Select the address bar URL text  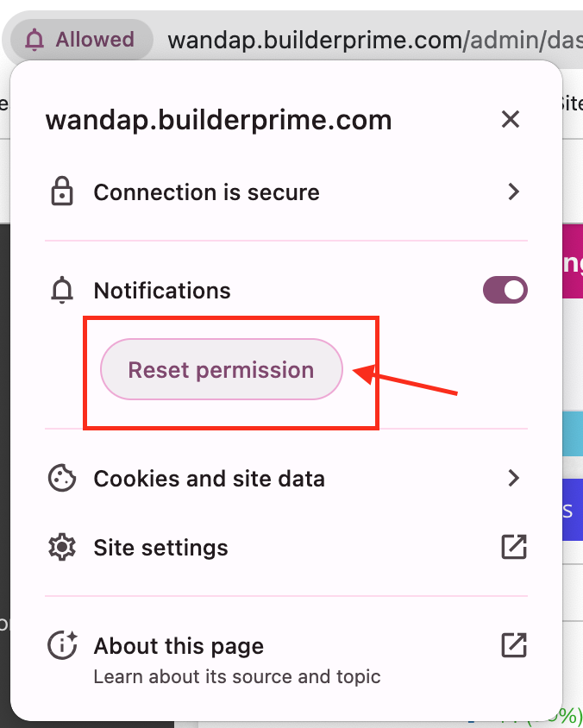click(x=371, y=39)
